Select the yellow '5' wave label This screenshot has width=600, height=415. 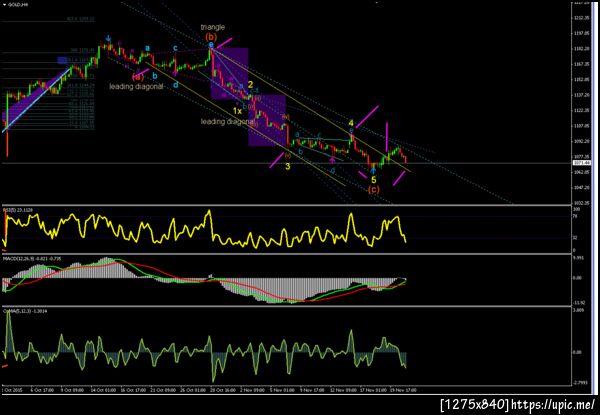coord(374,179)
